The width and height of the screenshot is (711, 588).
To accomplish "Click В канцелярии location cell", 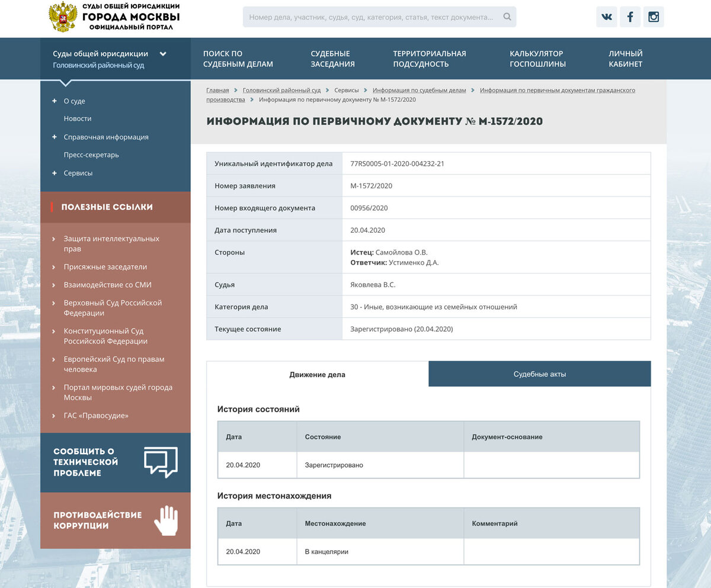I will (380, 551).
